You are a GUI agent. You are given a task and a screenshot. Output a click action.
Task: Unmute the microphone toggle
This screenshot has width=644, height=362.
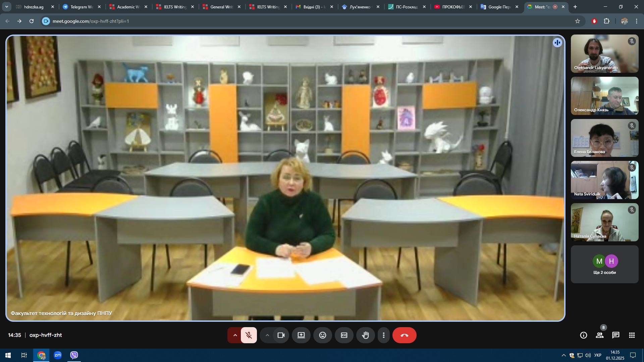(x=249, y=335)
